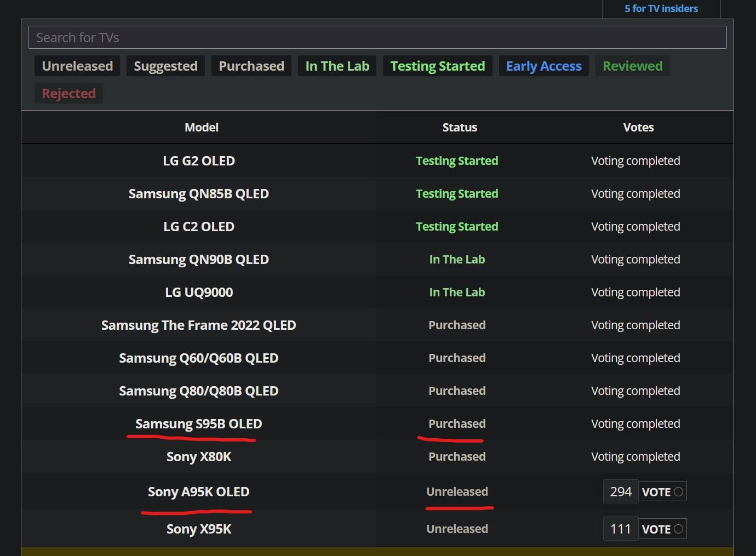
Task: Open the Samsung Q80/Q80B QLED entry
Action: tap(199, 391)
